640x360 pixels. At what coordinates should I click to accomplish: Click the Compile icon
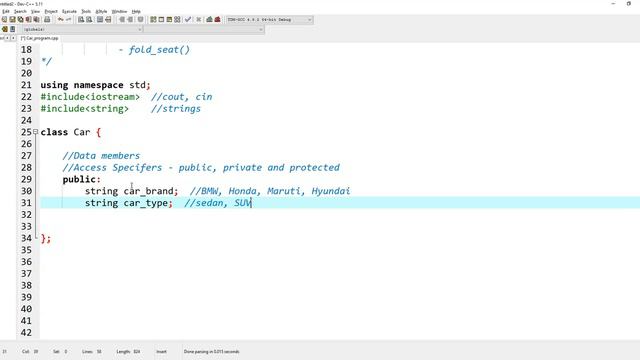pyautogui.click(x=153, y=20)
